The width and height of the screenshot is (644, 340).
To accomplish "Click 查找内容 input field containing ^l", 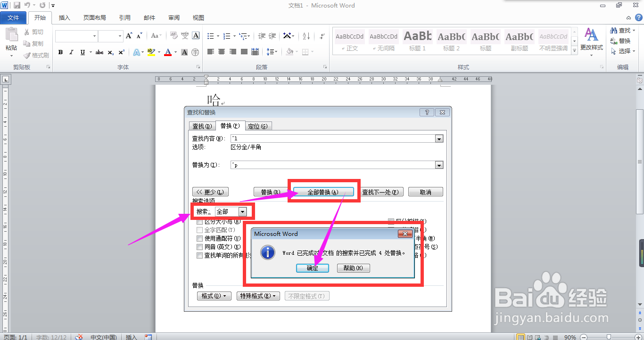I will click(x=333, y=138).
